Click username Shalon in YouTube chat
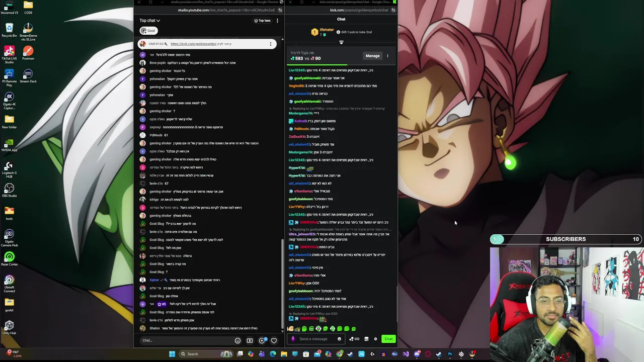 (154, 328)
